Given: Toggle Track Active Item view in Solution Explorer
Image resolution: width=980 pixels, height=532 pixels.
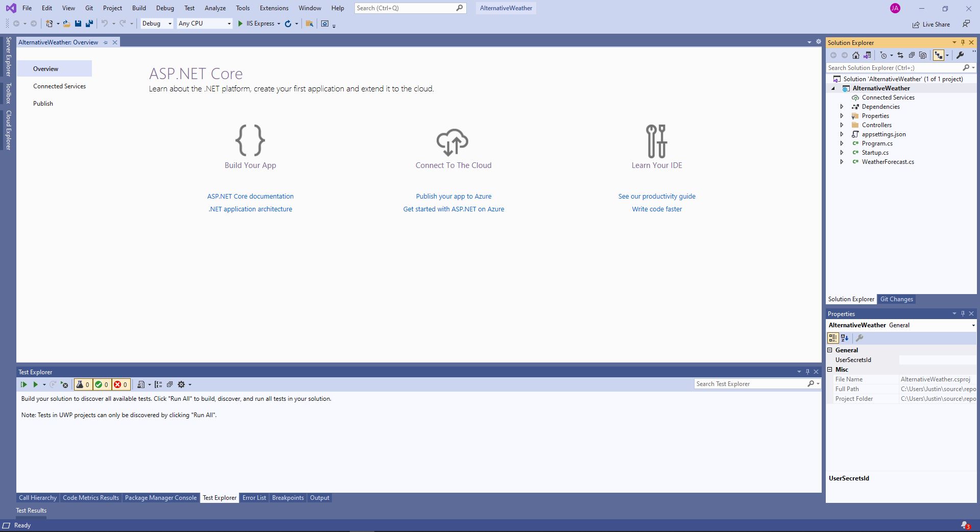Looking at the screenshot, I should (939, 55).
